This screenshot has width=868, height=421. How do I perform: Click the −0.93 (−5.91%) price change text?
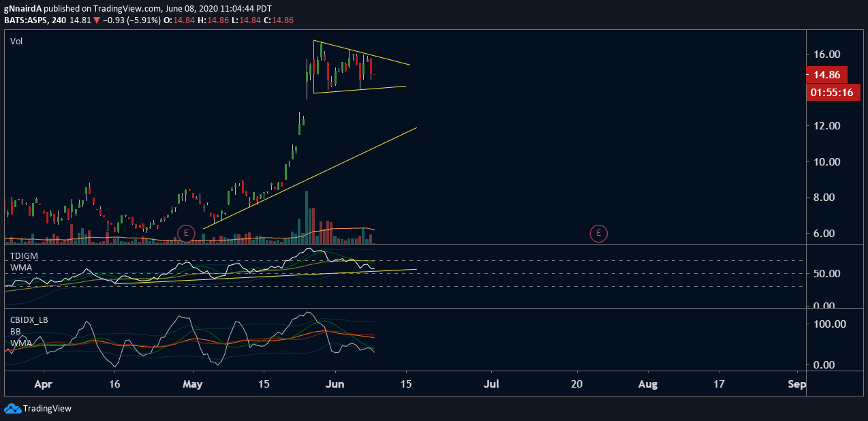[131, 20]
